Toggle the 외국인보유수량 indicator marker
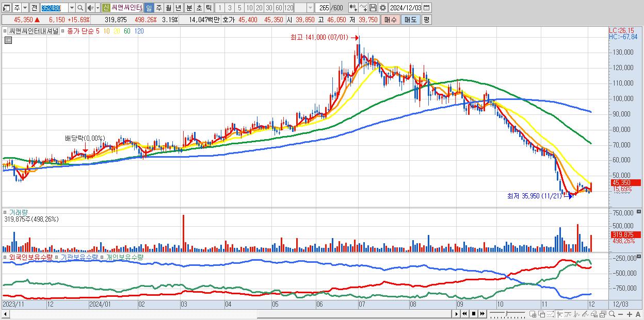Screen dimensions: 644x320 click(6, 257)
